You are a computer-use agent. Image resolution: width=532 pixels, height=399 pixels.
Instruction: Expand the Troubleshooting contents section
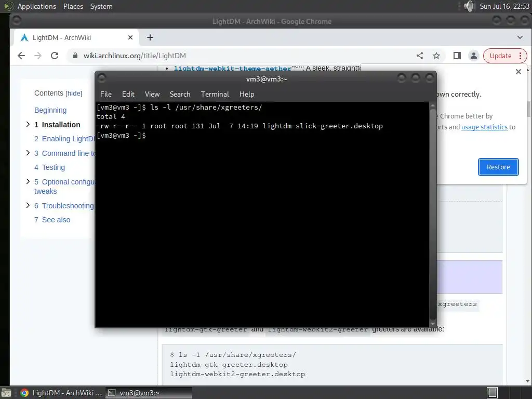(x=28, y=205)
